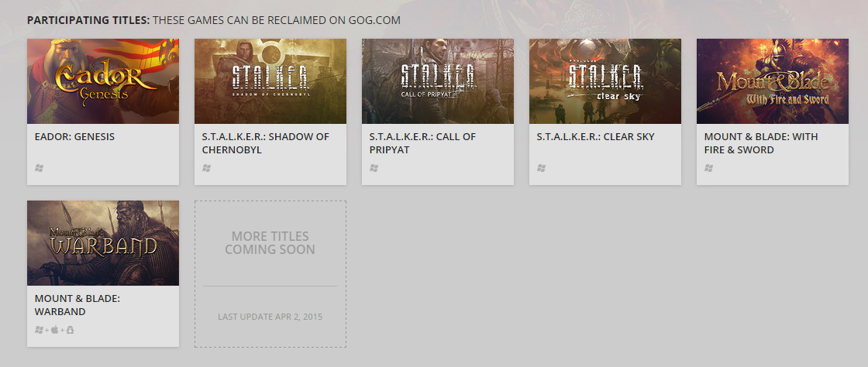Open the Eador: Genesis title link
This screenshot has height=367, width=868.
74,137
